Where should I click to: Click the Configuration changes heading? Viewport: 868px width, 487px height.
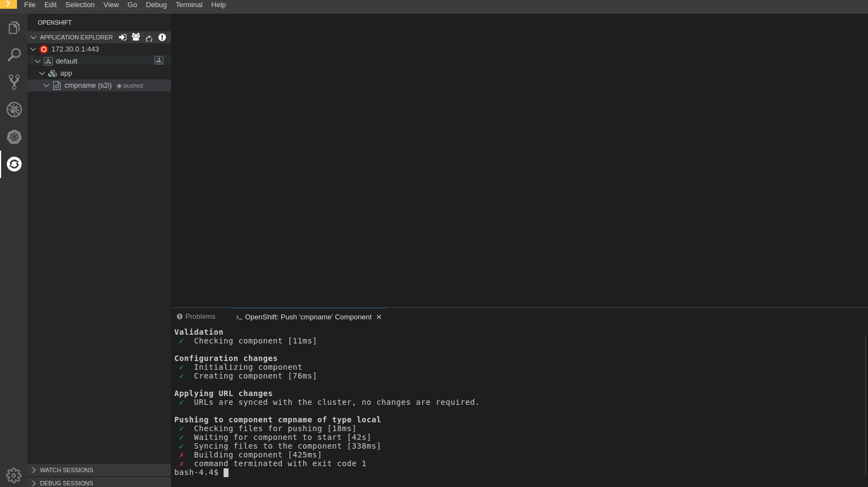tap(226, 358)
